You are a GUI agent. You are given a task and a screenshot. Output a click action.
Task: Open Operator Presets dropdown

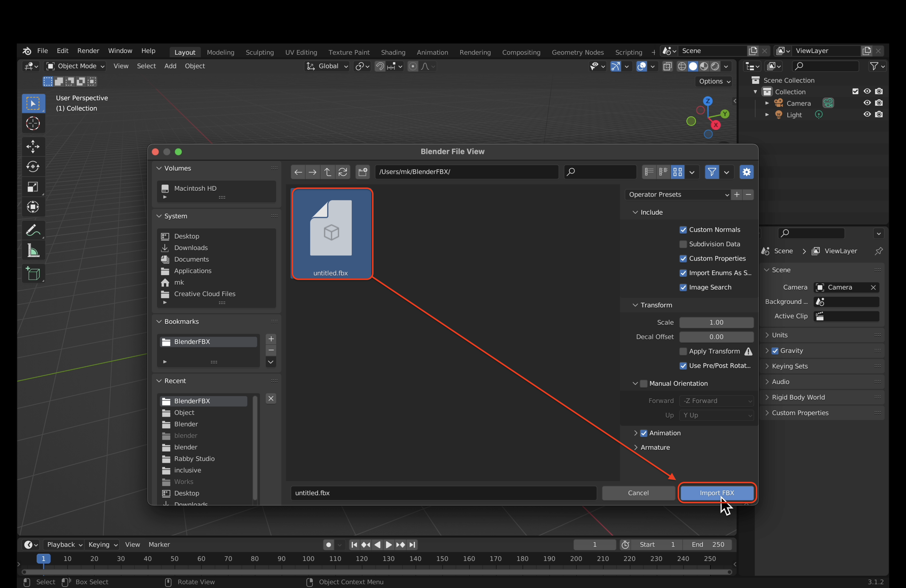point(678,195)
